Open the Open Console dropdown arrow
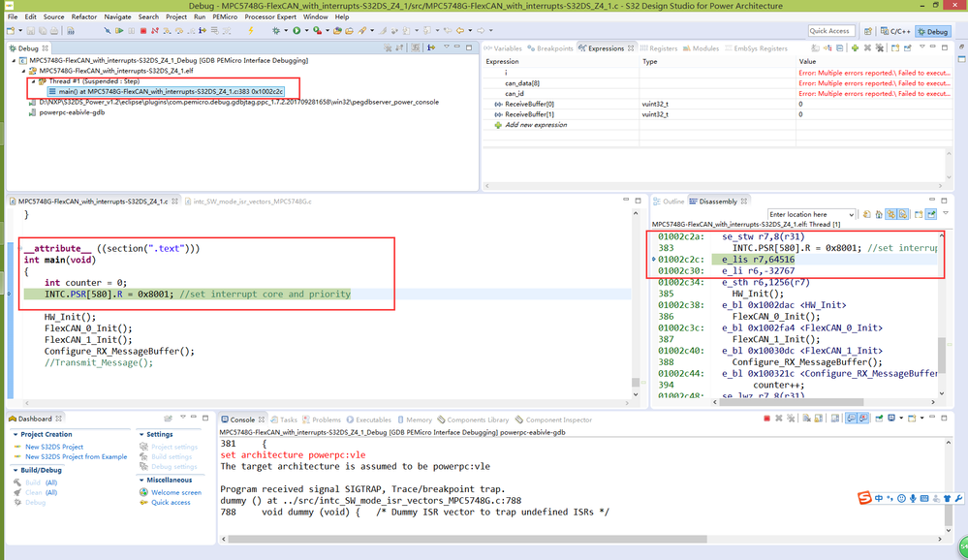Viewport: 968px width, 560px height. [921, 419]
